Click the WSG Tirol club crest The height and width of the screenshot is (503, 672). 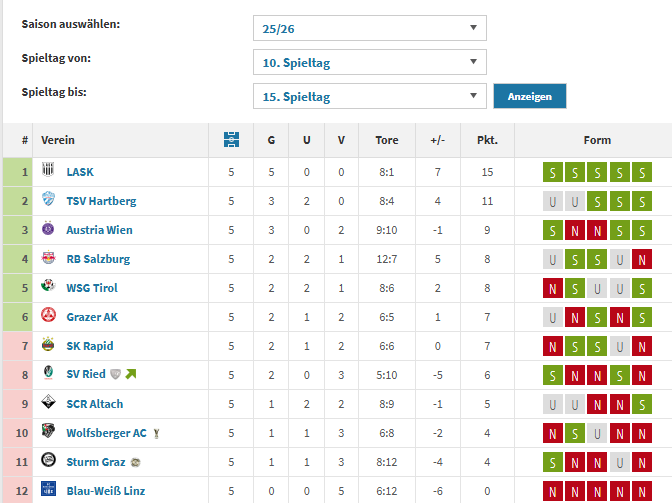coord(48,288)
